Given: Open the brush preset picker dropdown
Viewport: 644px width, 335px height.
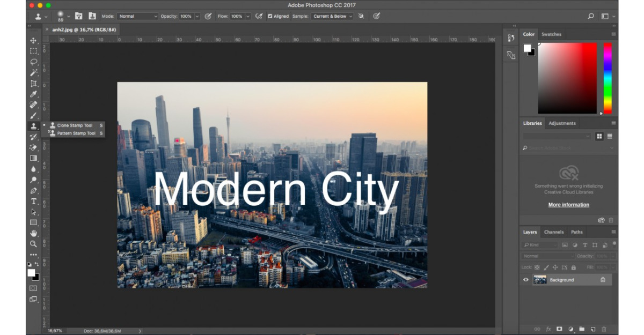Looking at the screenshot, I should tap(69, 16).
